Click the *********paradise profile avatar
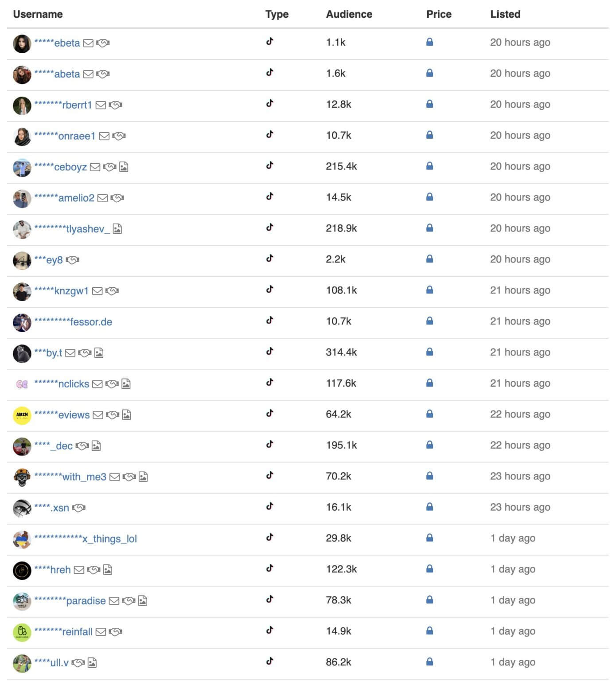 pyautogui.click(x=22, y=601)
